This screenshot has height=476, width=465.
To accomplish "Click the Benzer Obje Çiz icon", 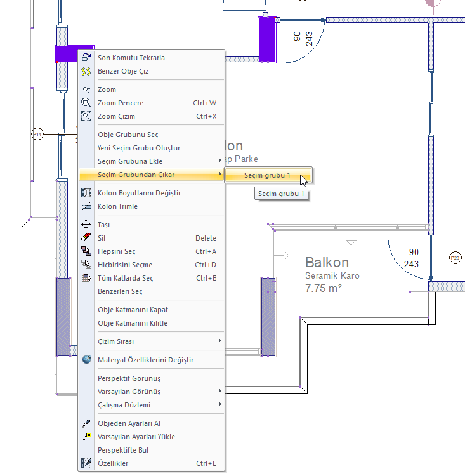I will pos(86,71).
